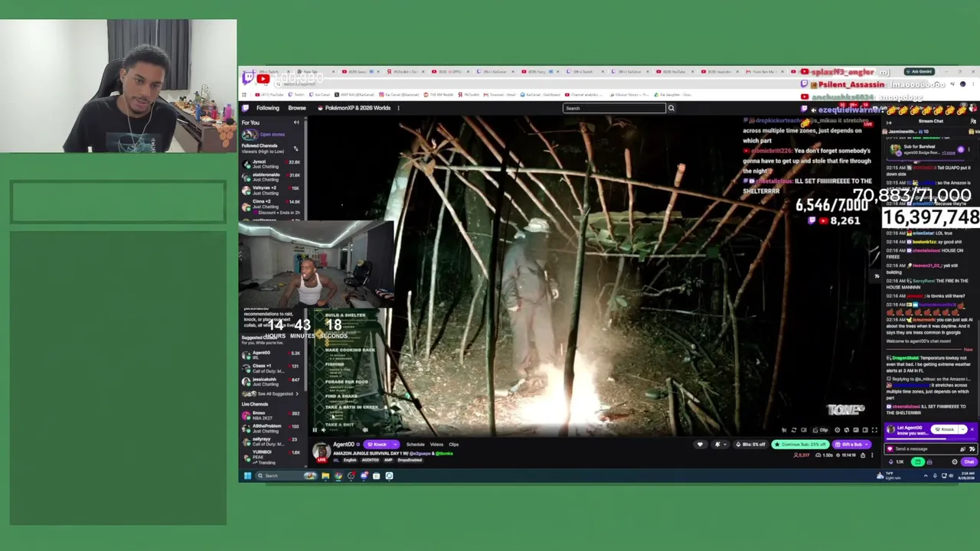The image size is (980, 551).
Task: Show hidden system tray icons chevron
Action: [x=926, y=476]
